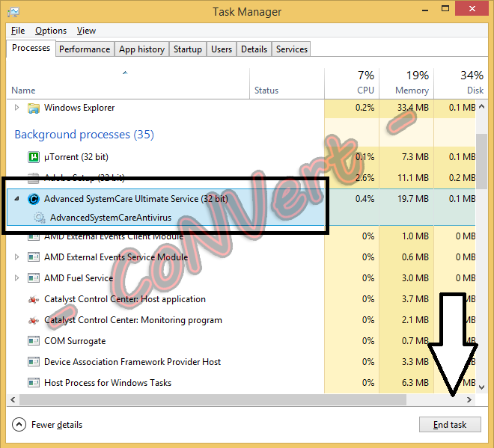494x448 pixels.
Task: Open the View menu
Action: [x=86, y=31]
